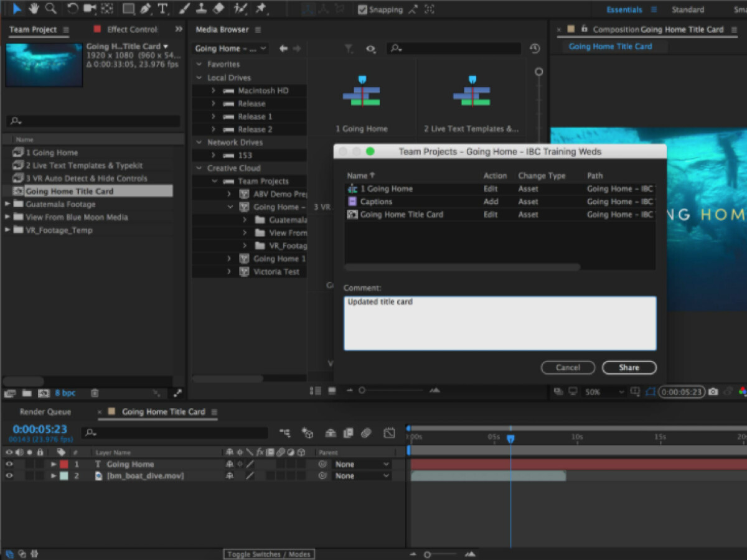Expand bm_boat_dive.mov layer 2 properties
747x560 pixels.
tap(54, 476)
